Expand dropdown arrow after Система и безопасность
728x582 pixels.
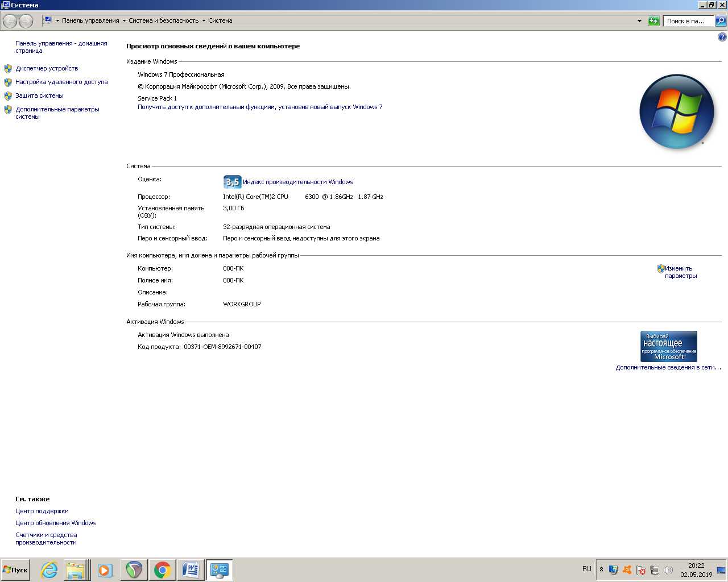(x=204, y=21)
